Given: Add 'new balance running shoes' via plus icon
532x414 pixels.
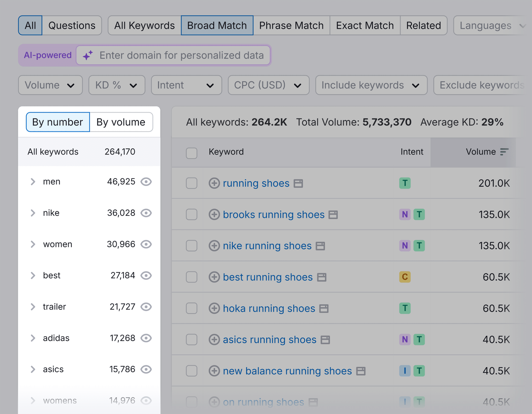Looking at the screenshot, I should coord(214,371).
